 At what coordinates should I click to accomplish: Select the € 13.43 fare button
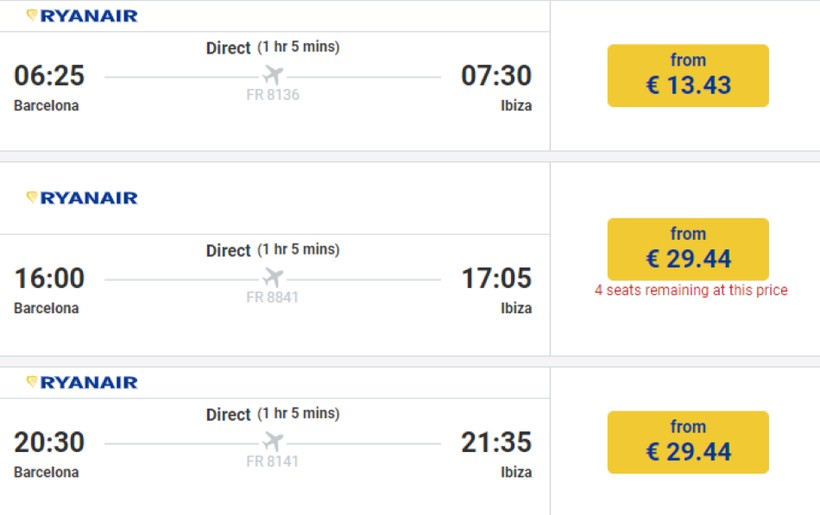pyautogui.click(x=688, y=76)
